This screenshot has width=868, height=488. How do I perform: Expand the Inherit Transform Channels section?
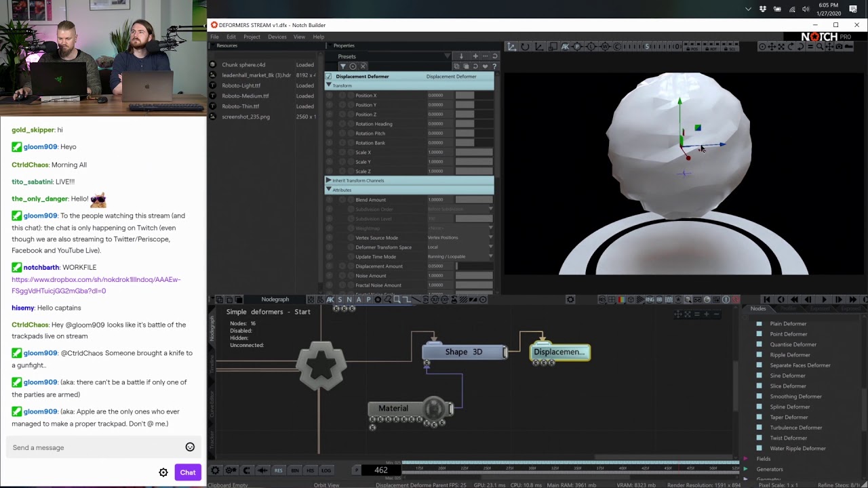(329, 180)
